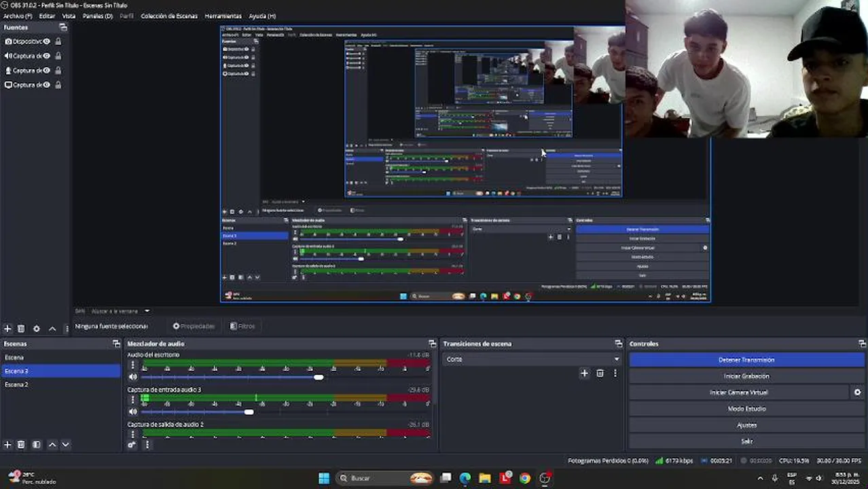The image size is (868, 489).
Task: Open the Archivo menu
Action: [18, 16]
